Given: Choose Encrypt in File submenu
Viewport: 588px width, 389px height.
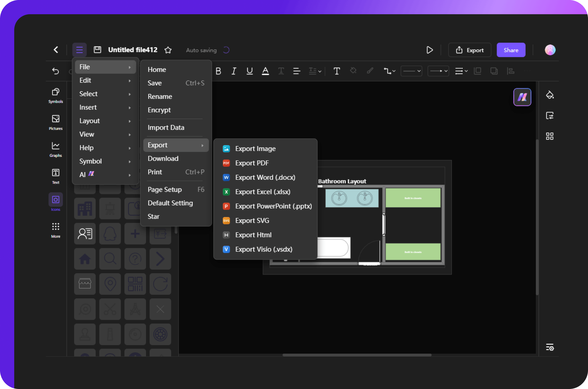Looking at the screenshot, I should [x=176, y=110].
